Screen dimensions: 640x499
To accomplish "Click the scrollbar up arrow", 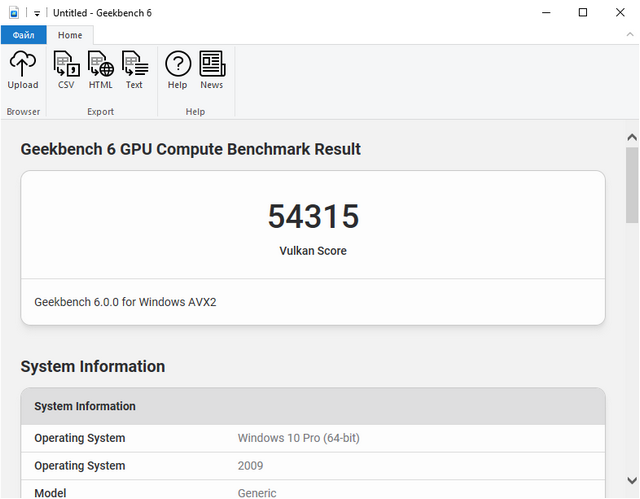I will pyautogui.click(x=631, y=136).
